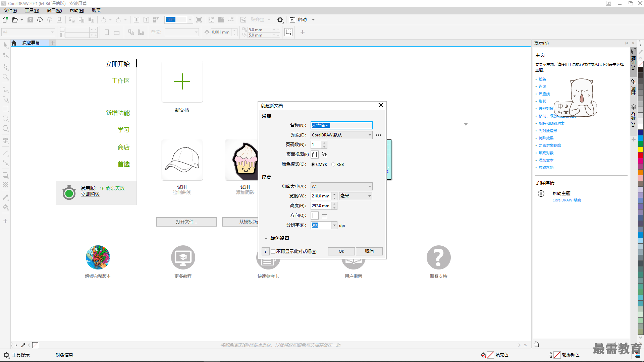Select the Crop tool in toolbox
The width and height of the screenshot is (644, 362).
(x=5, y=67)
